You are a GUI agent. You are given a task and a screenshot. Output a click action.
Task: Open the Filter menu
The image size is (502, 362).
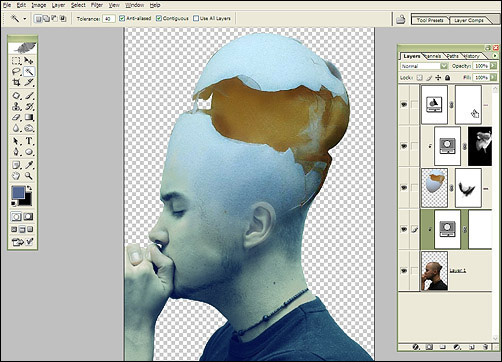[x=97, y=5]
